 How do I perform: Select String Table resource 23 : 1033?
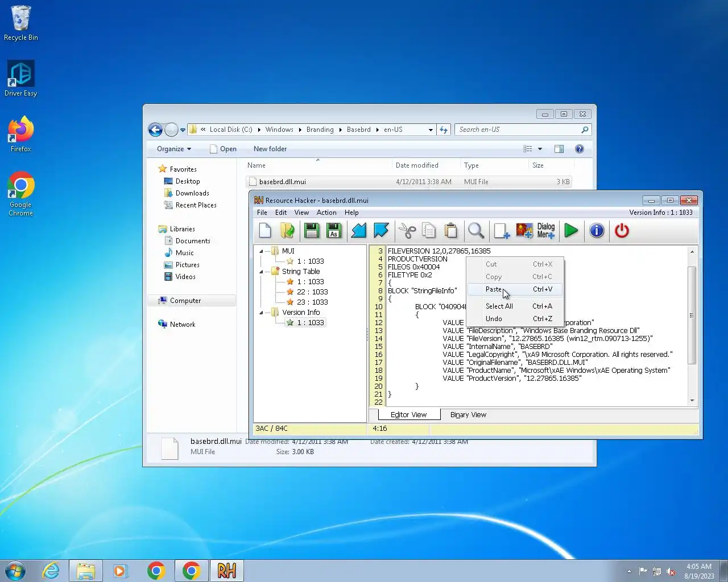(312, 302)
